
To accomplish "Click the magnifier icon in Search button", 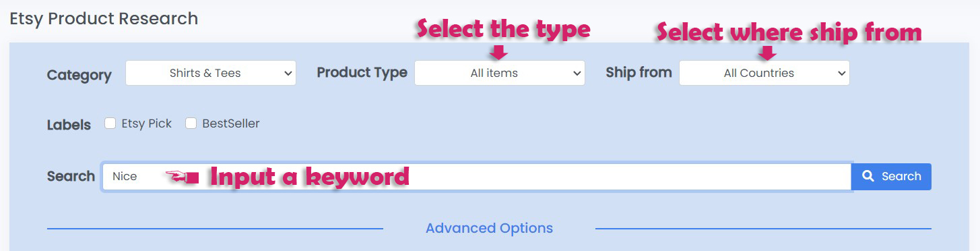I will (869, 176).
